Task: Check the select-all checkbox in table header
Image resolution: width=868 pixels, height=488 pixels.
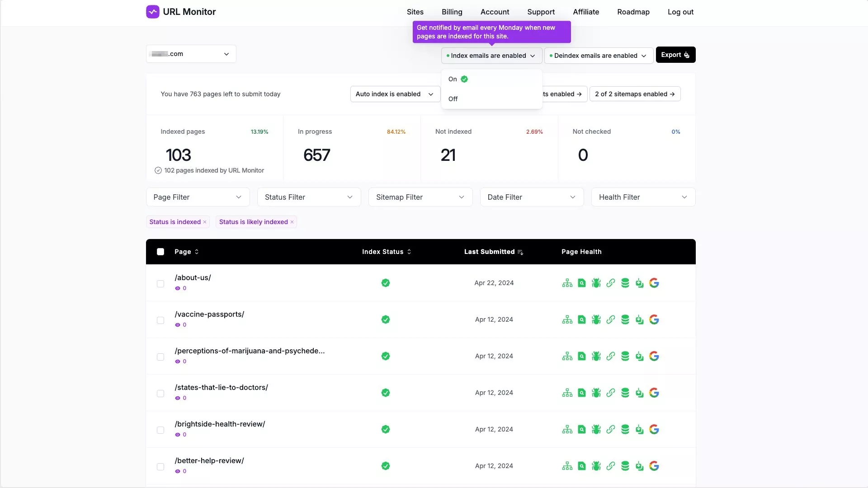Action: pos(160,252)
